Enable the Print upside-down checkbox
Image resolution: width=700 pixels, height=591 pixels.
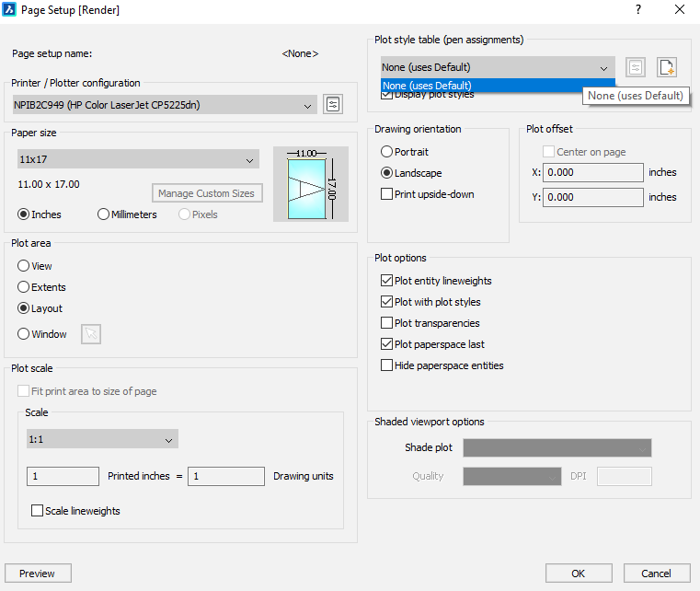(x=387, y=194)
